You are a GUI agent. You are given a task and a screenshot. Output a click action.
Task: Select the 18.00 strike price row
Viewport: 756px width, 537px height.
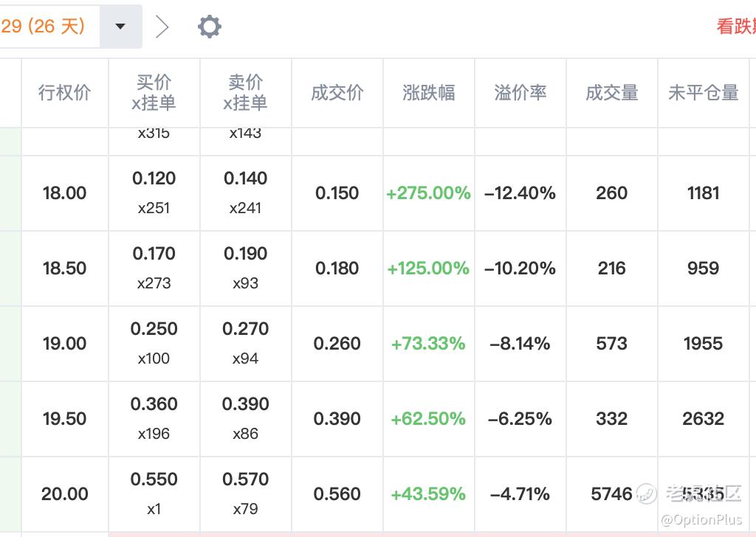tap(65, 193)
